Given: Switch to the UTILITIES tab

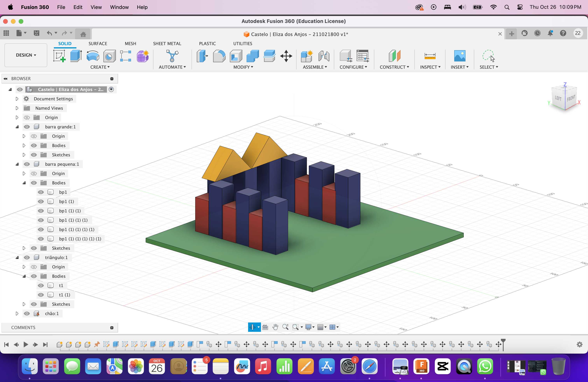Looking at the screenshot, I should coord(243,44).
